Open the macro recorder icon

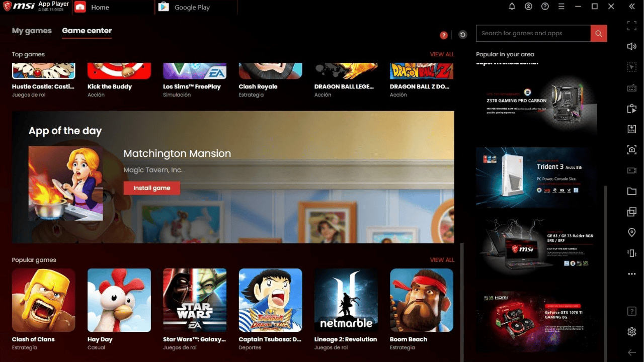632,109
